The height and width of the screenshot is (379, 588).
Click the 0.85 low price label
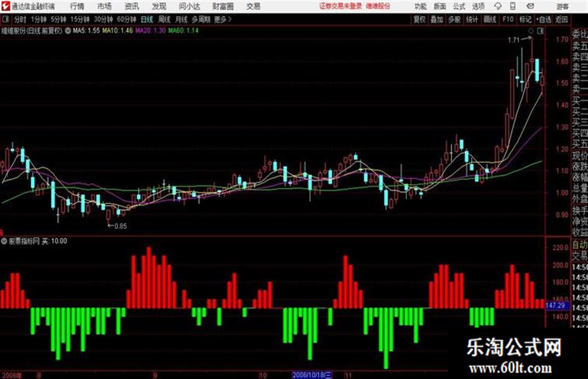point(120,226)
